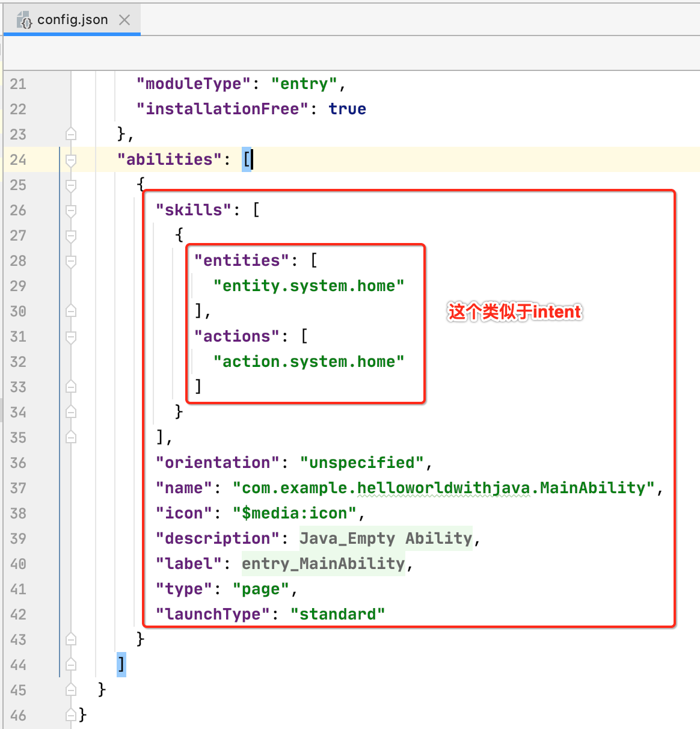Screen dimensions: 700x729
Task: Click the highlighted closing bracket on line 44
Action: pyautogui.click(x=121, y=665)
